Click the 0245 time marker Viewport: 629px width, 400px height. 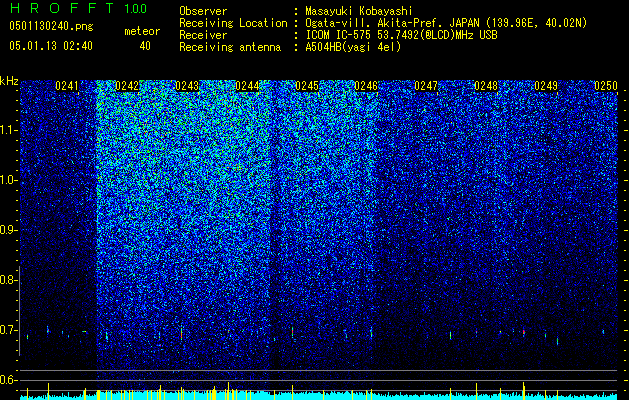tap(307, 86)
